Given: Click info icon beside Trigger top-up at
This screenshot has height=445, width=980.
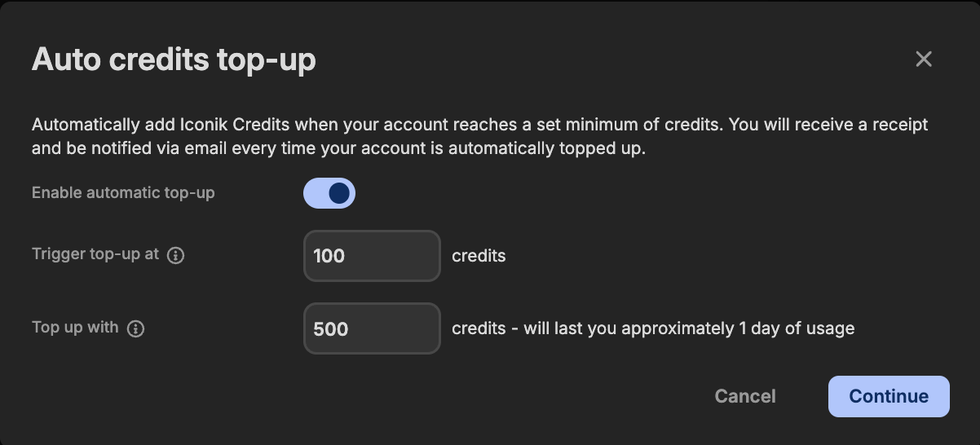Looking at the screenshot, I should pos(176,255).
